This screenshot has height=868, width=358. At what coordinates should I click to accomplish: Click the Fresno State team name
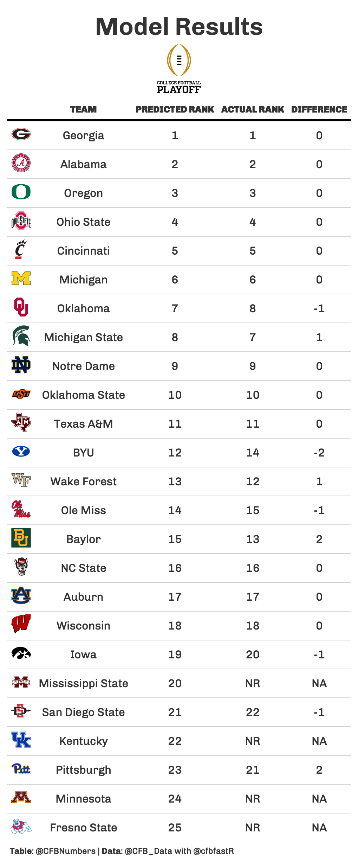[84, 828]
